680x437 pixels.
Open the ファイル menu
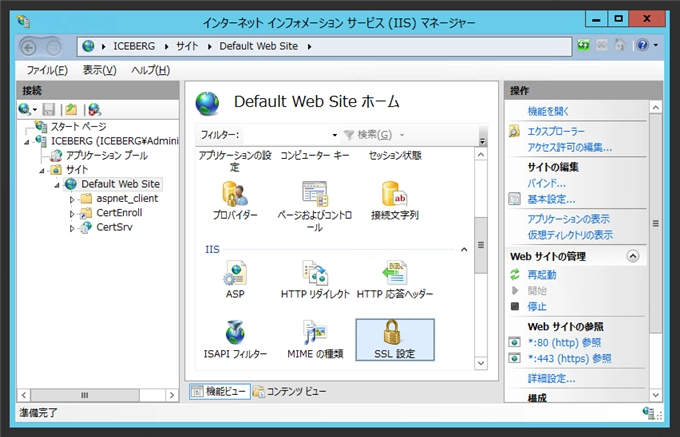coord(47,70)
